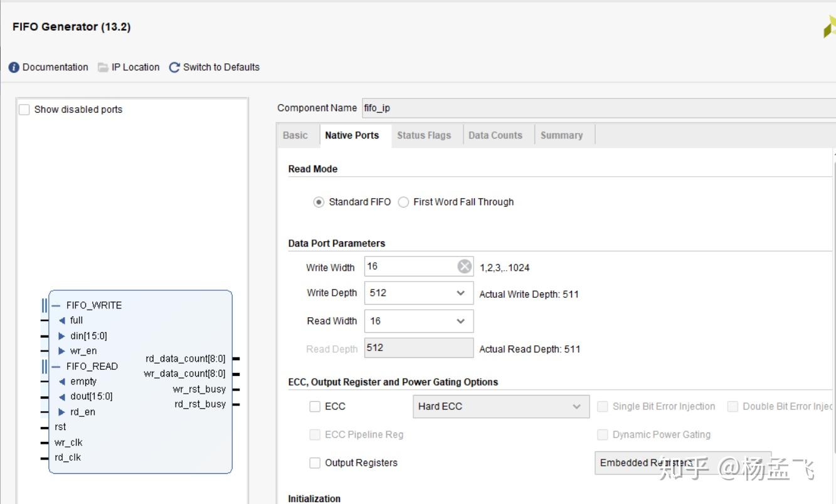Go to the Summary tab

tap(561, 135)
